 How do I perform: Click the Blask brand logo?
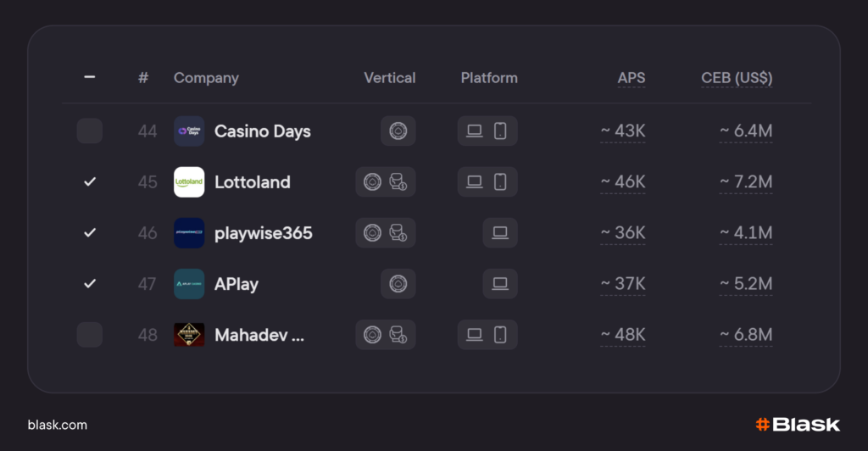click(798, 425)
